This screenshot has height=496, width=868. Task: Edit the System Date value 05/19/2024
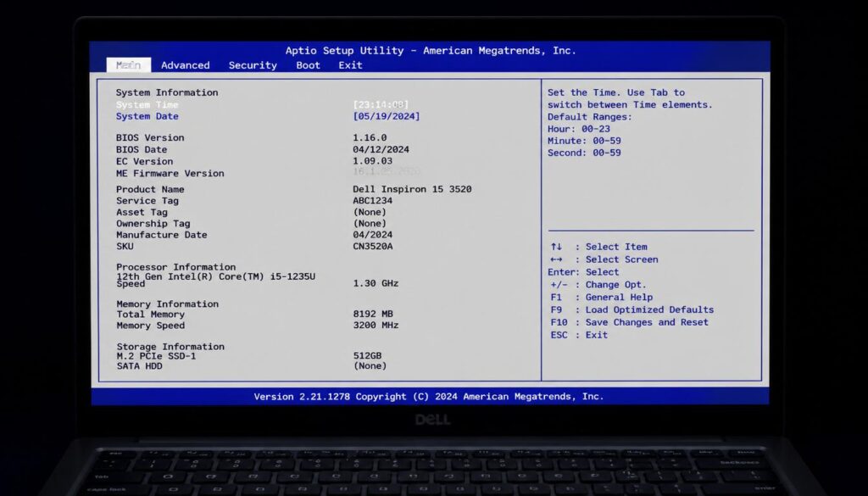(387, 116)
